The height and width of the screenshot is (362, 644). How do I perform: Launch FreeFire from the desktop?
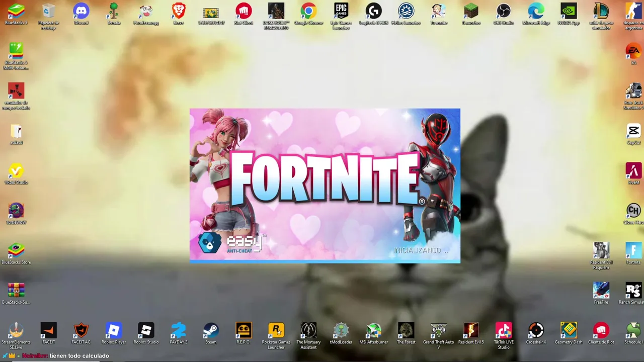tap(601, 293)
